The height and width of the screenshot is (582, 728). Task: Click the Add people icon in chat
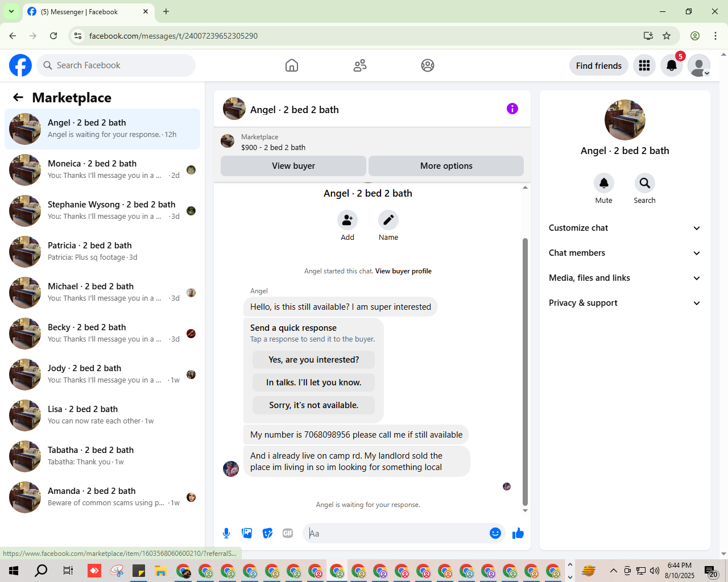[x=348, y=220]
